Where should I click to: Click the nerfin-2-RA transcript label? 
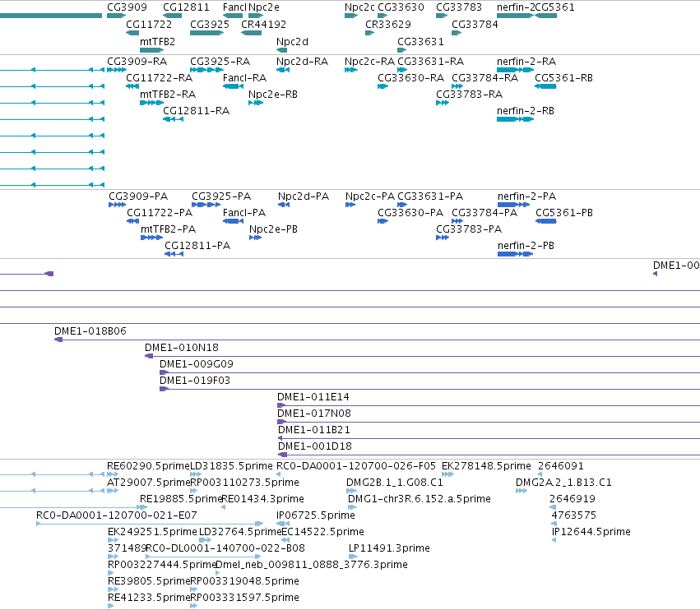(526, 61)
